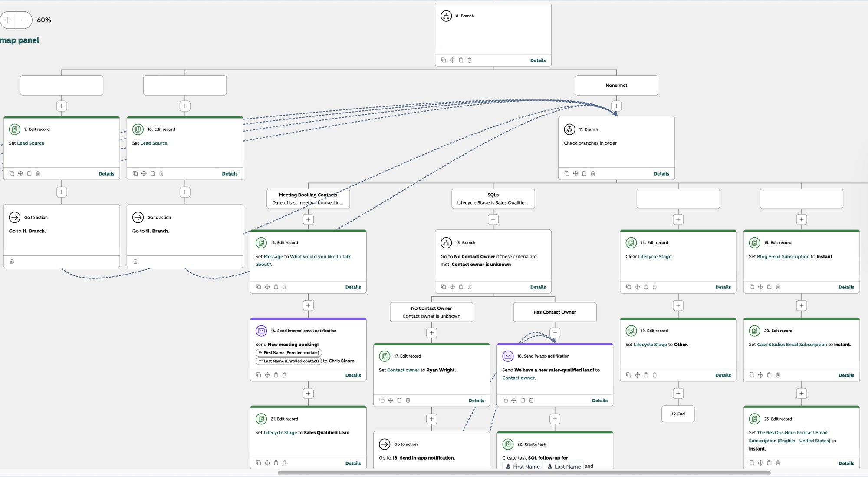Clone the 9. Edit record action
Image resolution: width=868 pixels, height=477 pixels.
click(x=12, y=173)
